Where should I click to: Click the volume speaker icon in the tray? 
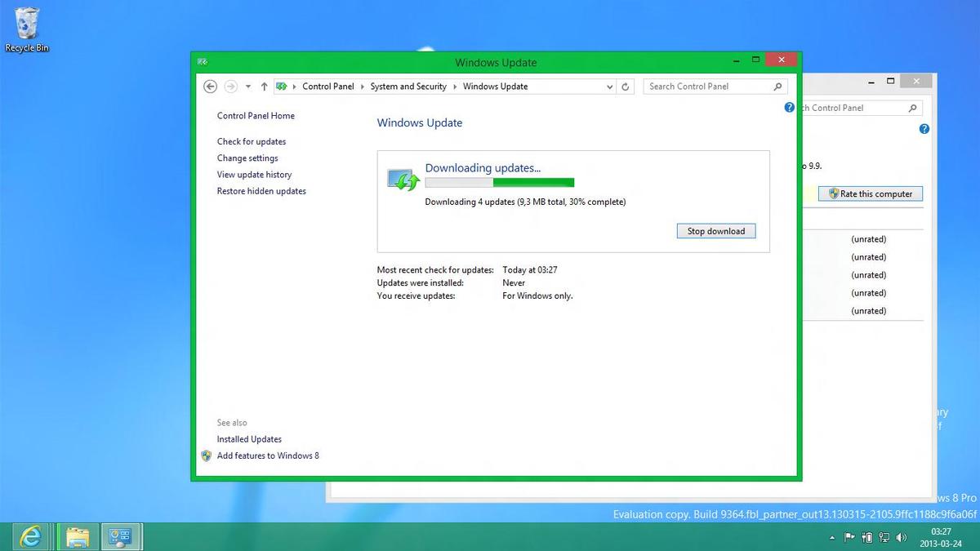click(x=901, y=538)
